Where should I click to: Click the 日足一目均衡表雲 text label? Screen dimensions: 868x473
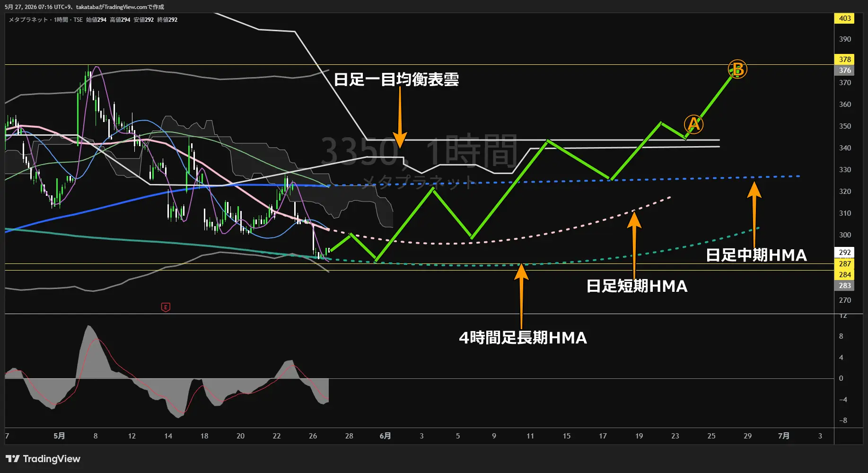click(396, 79)
